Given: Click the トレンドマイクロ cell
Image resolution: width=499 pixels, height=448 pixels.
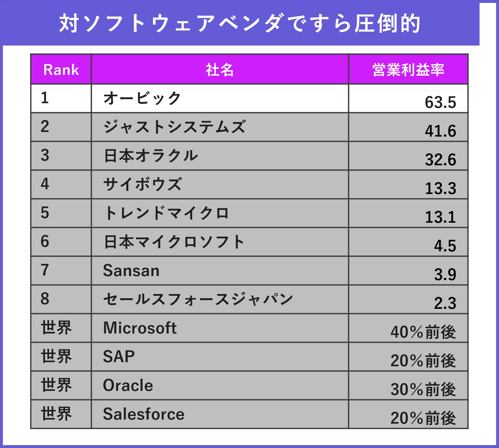Looking at the screenshot, I should 167,213.
